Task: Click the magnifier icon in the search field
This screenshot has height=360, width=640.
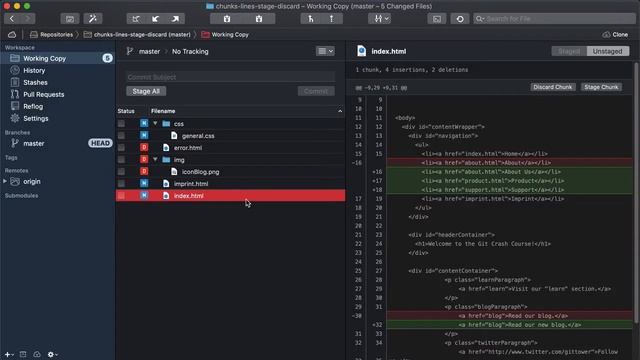Action: 480,19
